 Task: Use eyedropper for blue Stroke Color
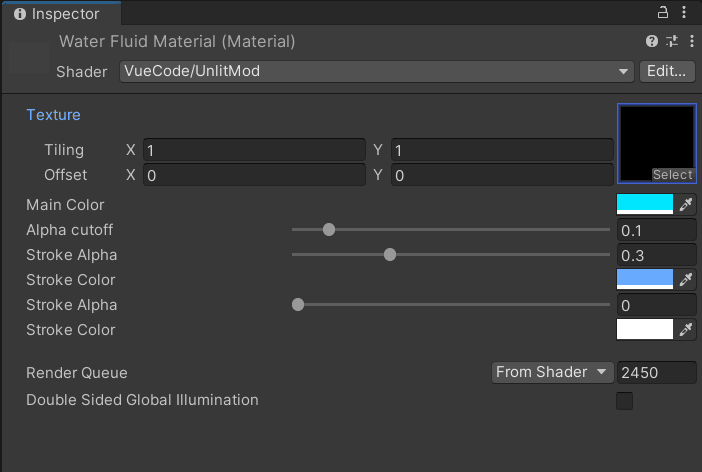point(686,280)
